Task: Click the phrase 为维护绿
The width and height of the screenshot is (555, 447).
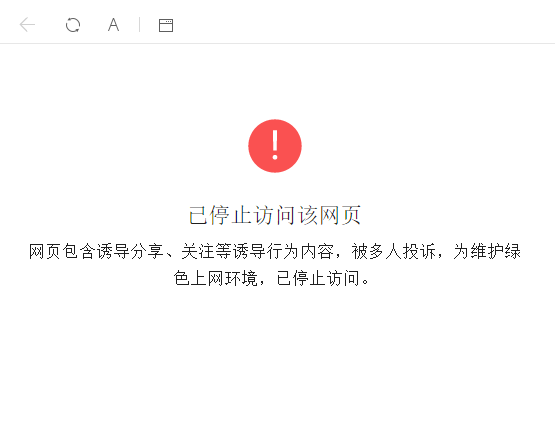Action: (487, 252)
